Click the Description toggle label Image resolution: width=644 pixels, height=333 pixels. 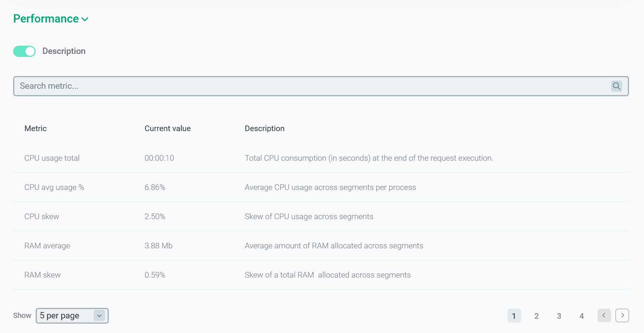(x=64, y=51)
